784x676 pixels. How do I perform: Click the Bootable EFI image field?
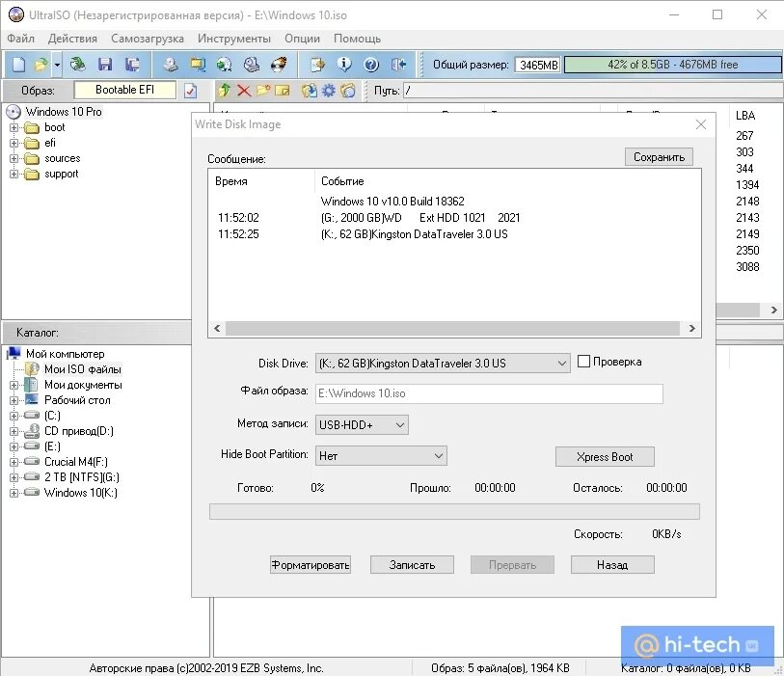point(125,90)
